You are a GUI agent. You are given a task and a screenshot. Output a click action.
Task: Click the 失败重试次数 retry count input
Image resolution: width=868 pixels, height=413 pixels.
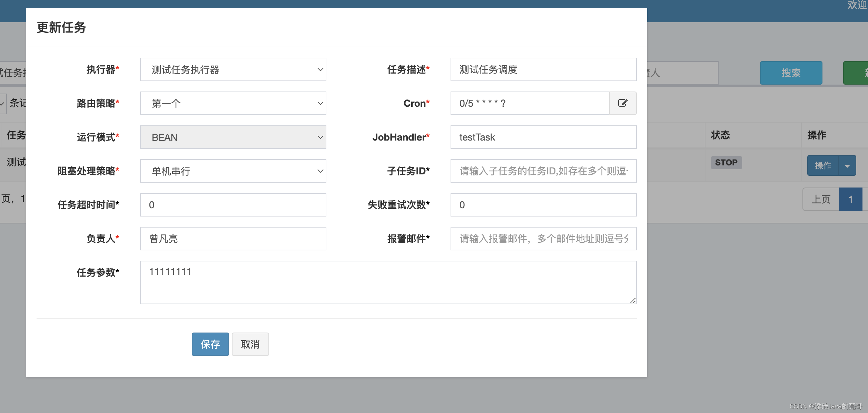(543, 204)
